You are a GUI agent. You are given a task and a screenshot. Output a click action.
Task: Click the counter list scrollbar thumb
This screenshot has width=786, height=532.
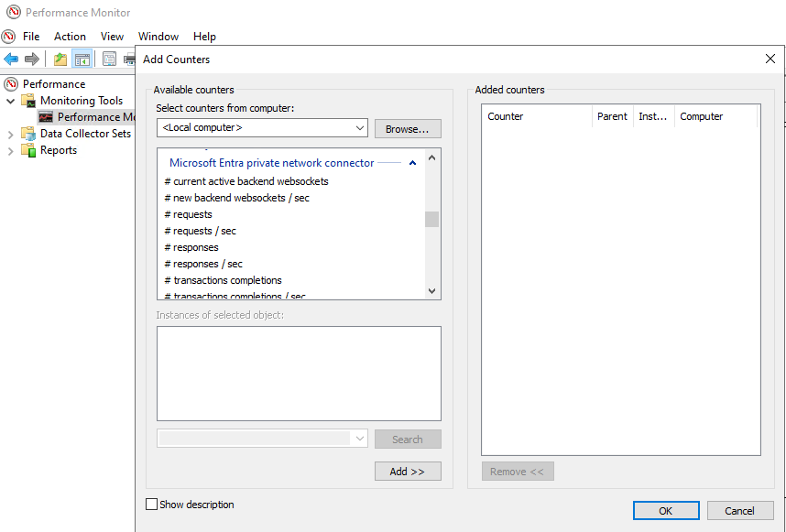tap(432, 219)
